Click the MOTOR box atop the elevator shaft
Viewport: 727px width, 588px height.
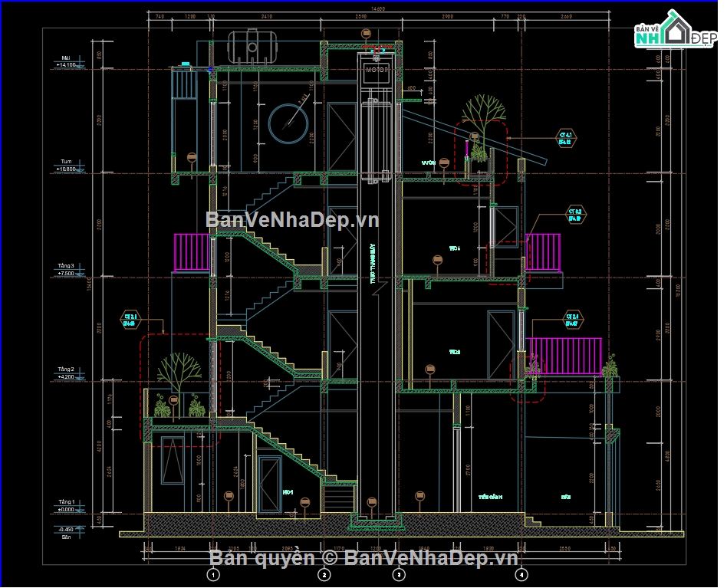(x=376, y=71)
